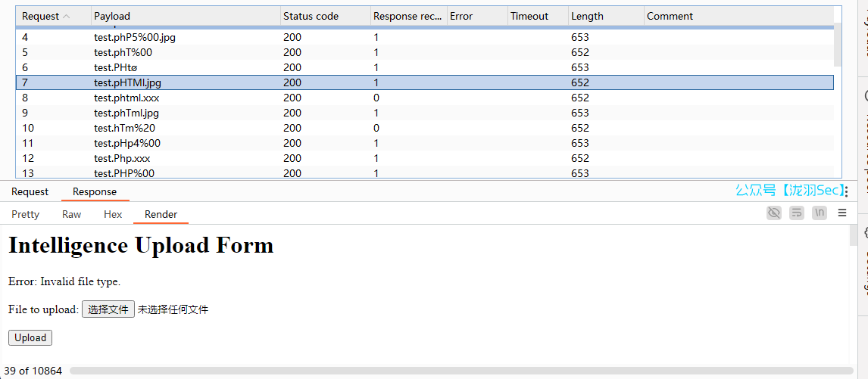Image resolution: width=868 pixels, height=379 pixels.
Task: Open the Raw response view
Action: click(x=71, y=214)
